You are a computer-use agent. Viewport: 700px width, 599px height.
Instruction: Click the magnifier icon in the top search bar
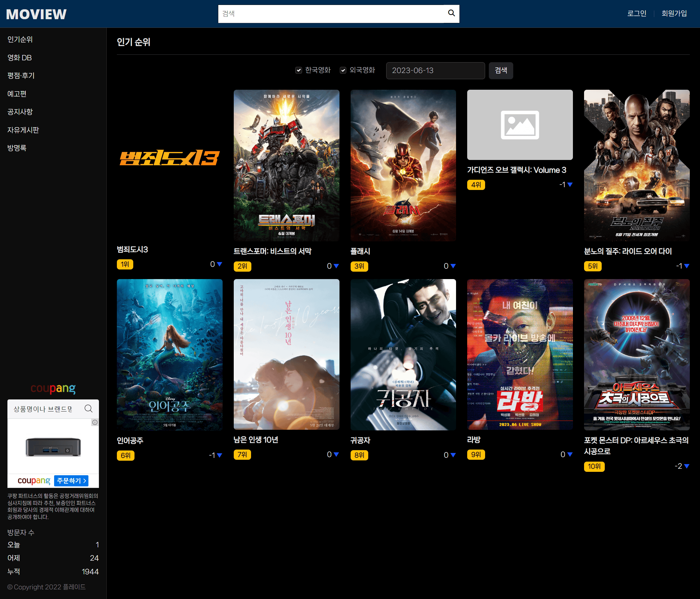[451, 13]
